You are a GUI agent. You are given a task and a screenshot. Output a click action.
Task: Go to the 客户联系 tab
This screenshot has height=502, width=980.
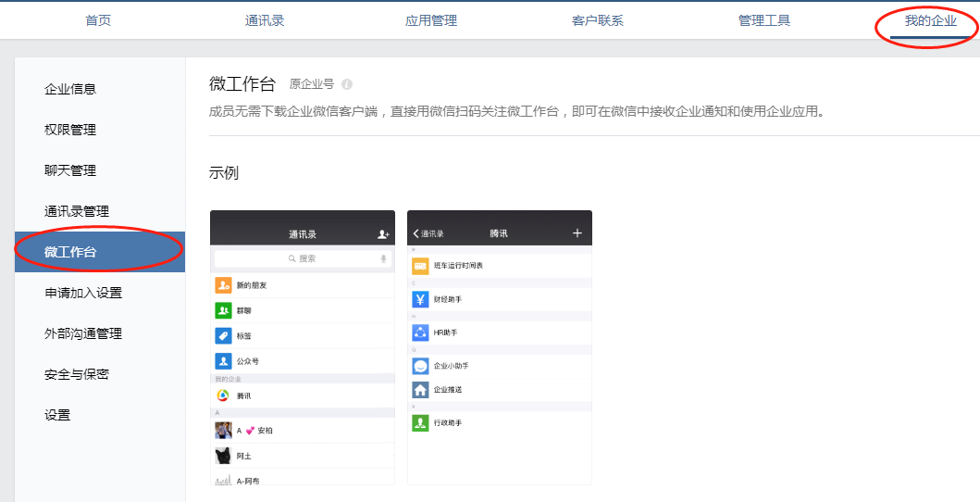(x=598, y=20)
